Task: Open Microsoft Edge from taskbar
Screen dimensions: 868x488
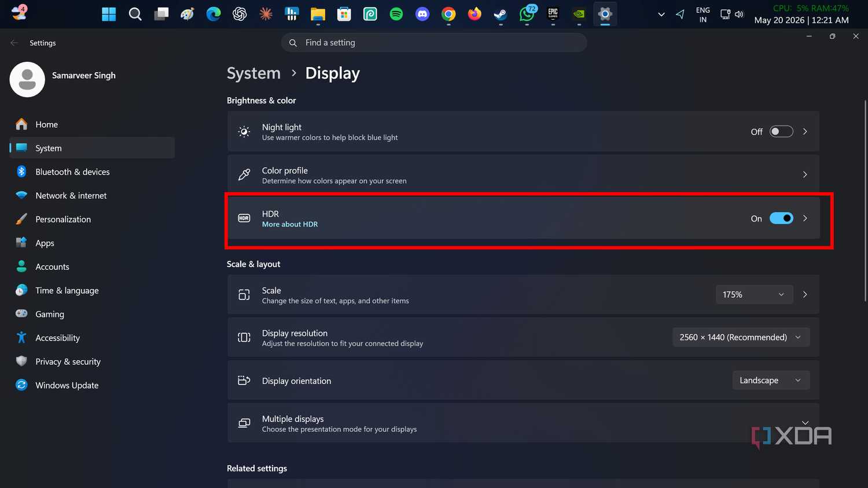Action: click(214, 14)
